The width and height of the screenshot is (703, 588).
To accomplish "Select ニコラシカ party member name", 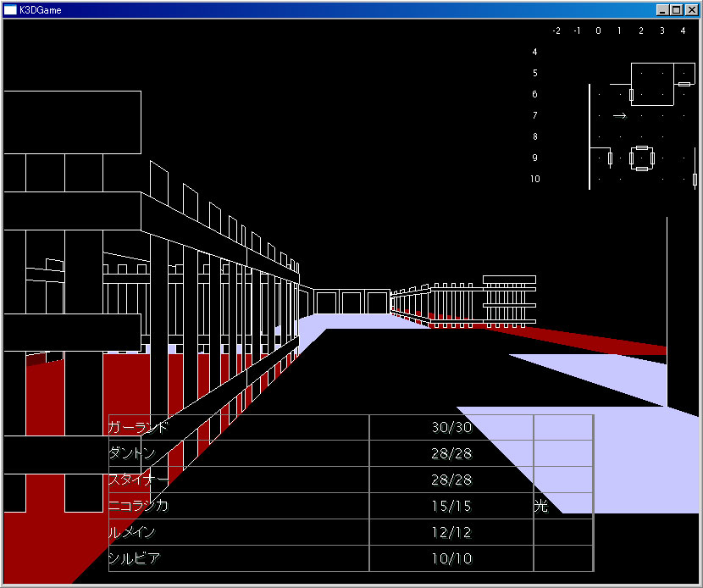I will pos(139,506).
